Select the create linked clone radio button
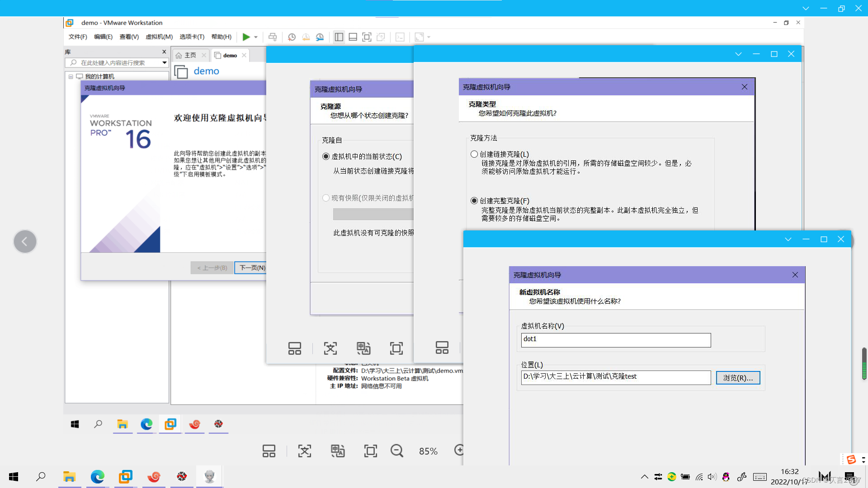Screen dimensions: 868x488 (474, 154)
